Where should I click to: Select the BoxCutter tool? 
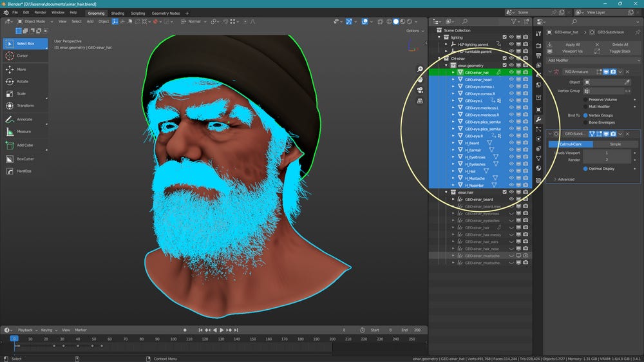pos(25,158)
